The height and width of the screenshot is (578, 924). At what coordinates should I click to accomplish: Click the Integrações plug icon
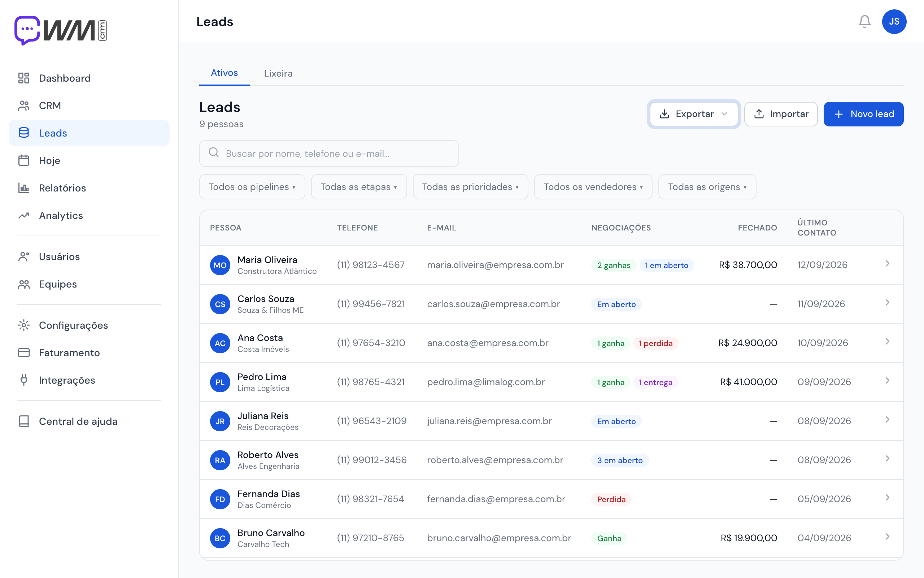point(24,380)
